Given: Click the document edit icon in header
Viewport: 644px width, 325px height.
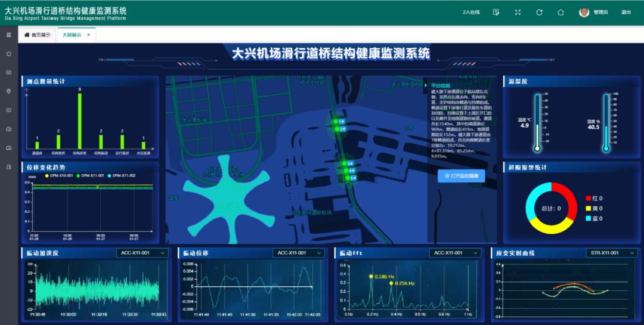Looking at the screenshot, I should (496, 13).
